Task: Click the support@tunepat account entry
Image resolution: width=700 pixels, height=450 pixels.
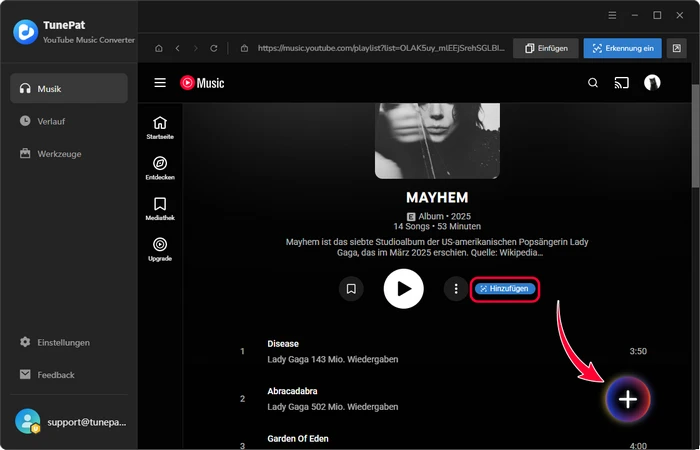Action: [71, 421]
